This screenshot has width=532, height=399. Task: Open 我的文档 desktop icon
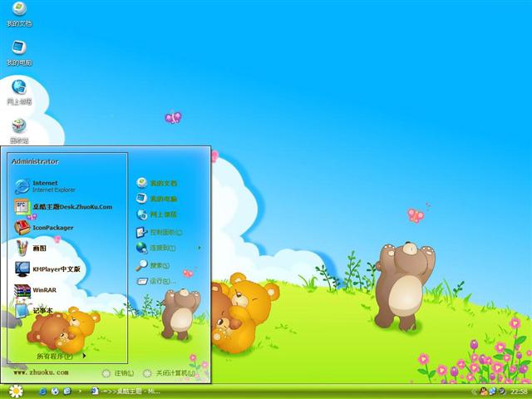[x=19, y=14]
